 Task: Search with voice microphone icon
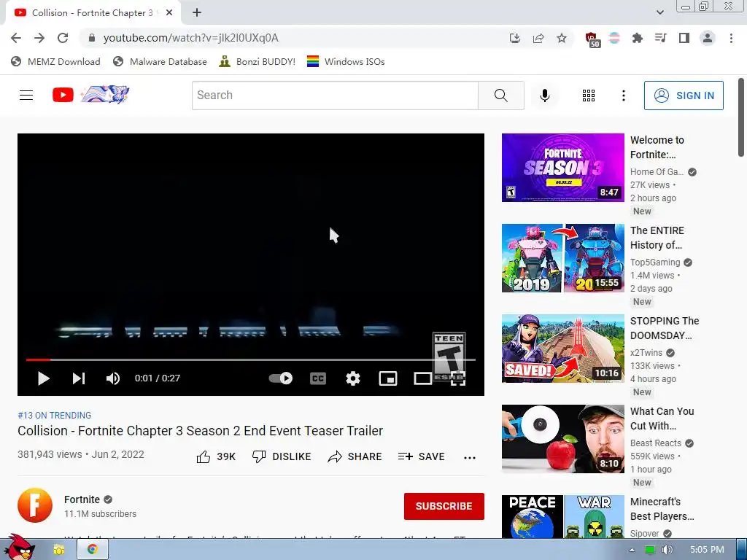click(x=544, y=96)
